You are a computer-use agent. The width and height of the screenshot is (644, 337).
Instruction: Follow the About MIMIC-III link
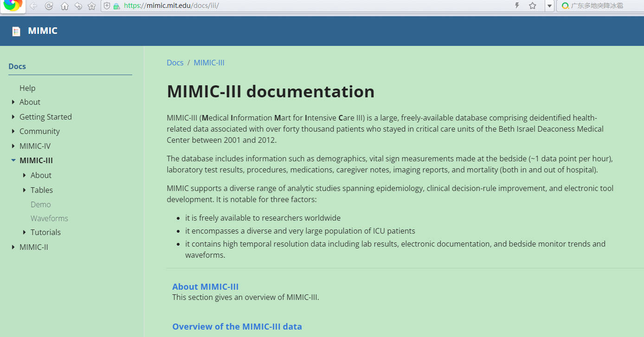pos(206,286)
